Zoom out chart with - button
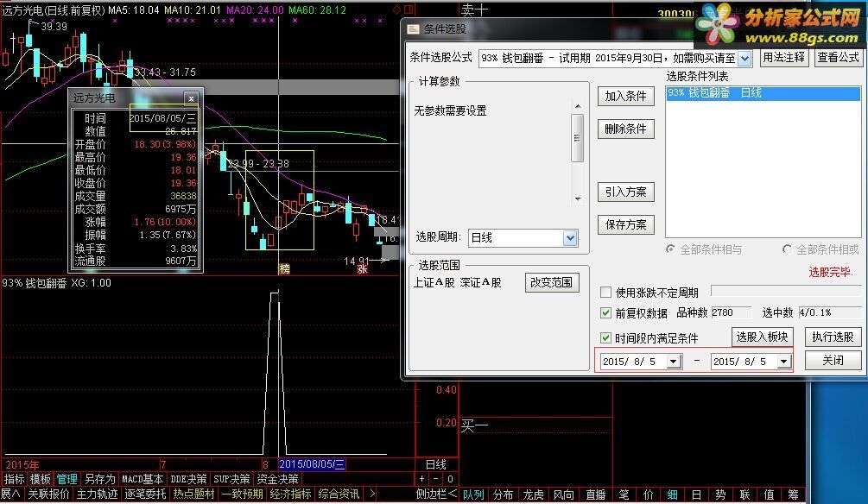The width and height of the screenshot is (868, 504). pyautogui.click(x=436, y=479)
